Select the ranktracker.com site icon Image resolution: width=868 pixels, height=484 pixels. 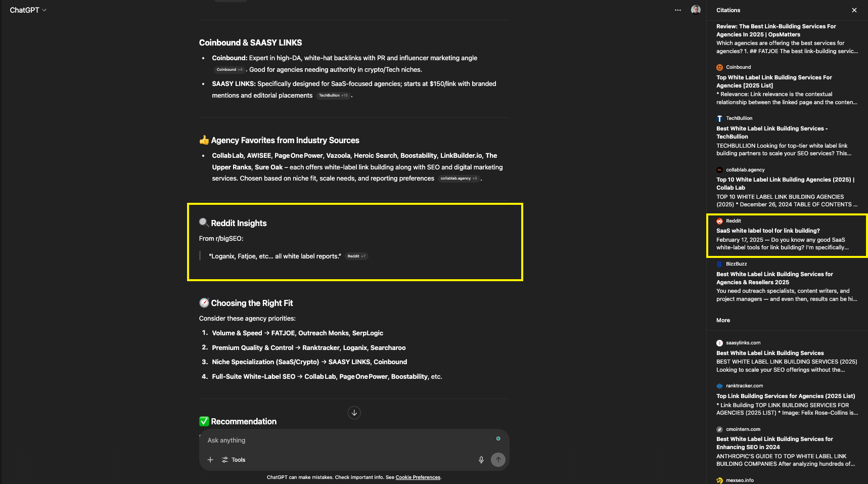point(719,385)
